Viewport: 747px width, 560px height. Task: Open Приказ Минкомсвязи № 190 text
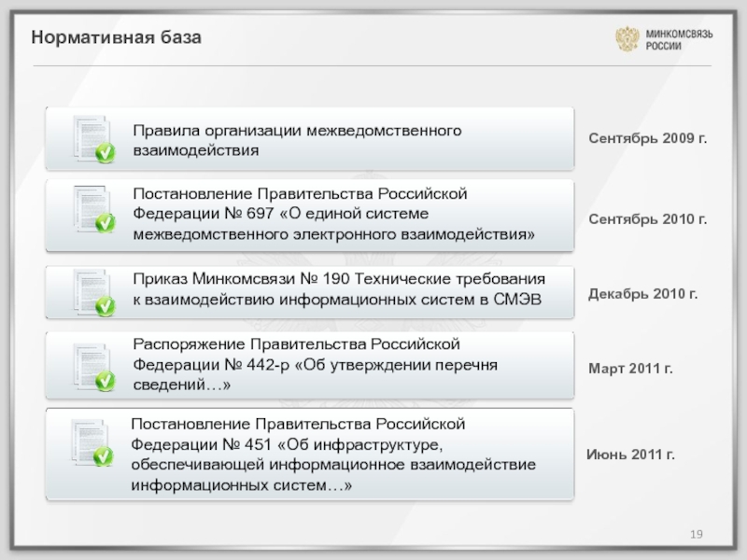(338, 289)
